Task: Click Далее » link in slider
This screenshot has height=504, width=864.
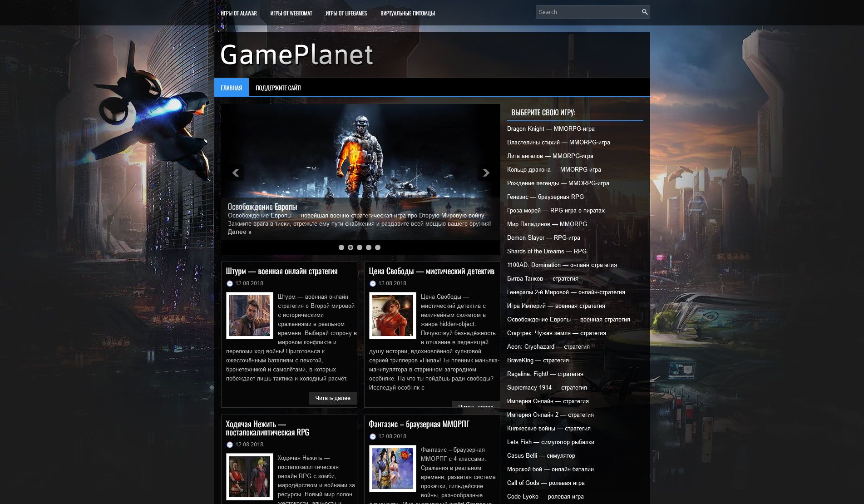Action: point(239,232)
